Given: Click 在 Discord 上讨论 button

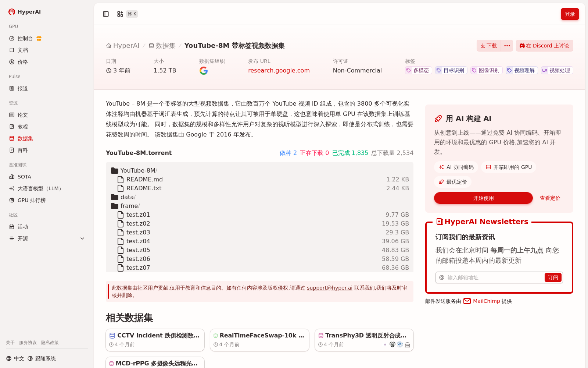Looking at the screenshot, I should click(x=544, y=46).
